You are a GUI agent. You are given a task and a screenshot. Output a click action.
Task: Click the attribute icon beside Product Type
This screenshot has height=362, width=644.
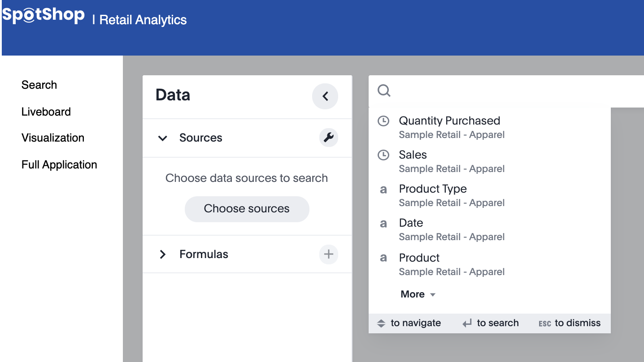[383, 190]
